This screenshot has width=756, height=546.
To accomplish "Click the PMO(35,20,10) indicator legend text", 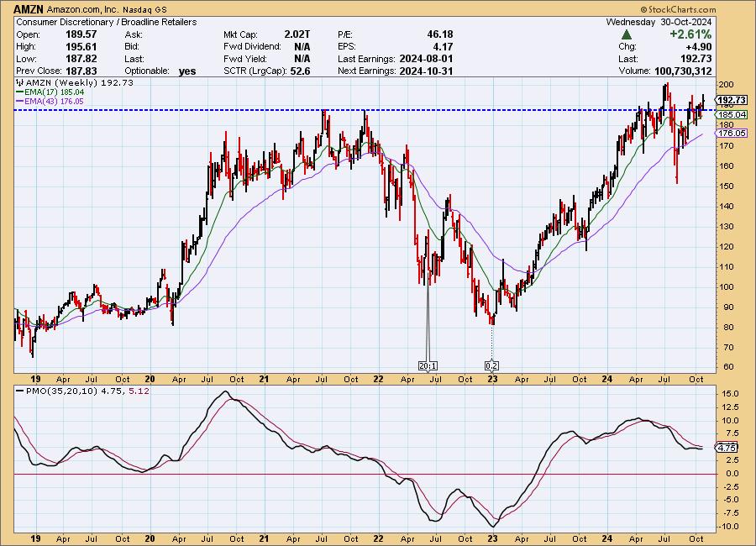I will (61, 391).
